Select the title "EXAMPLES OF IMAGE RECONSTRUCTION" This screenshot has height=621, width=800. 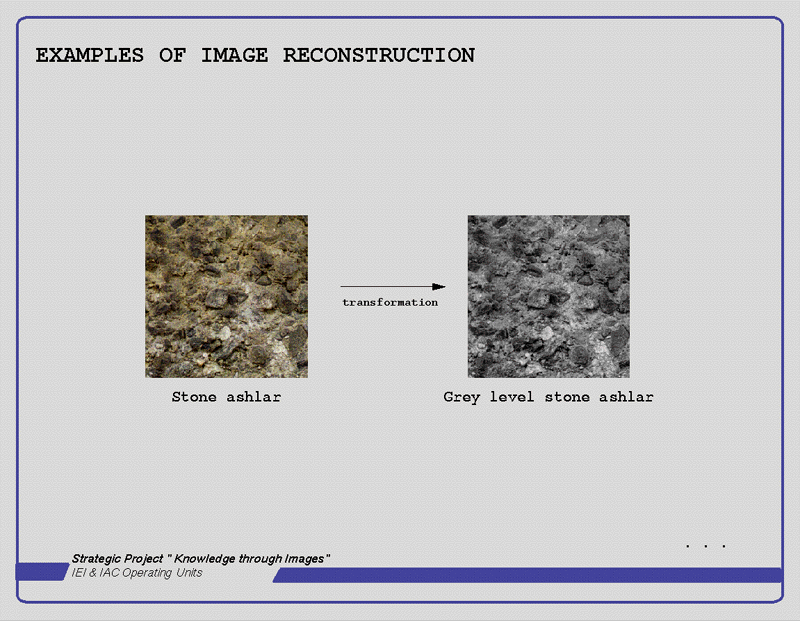[x=255, y=55]
